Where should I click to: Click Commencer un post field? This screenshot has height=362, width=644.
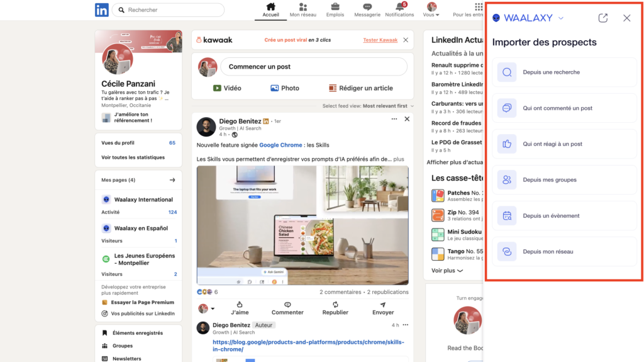314,67
